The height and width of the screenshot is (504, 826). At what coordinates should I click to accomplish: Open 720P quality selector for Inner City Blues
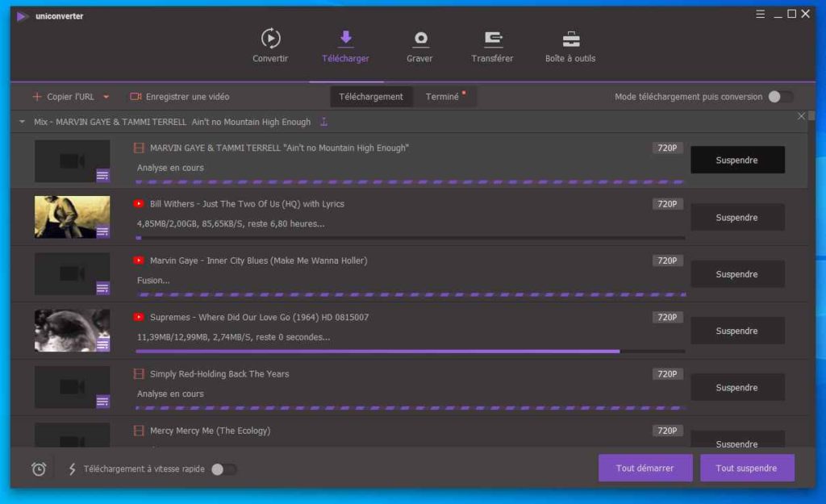(667, 260)
